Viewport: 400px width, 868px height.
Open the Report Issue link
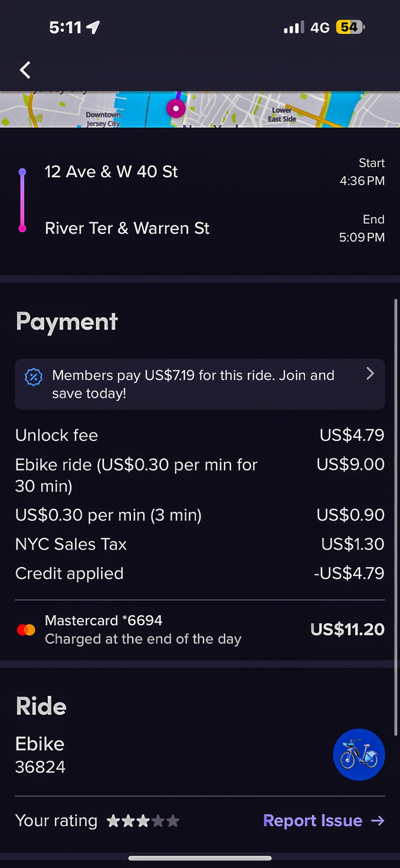313,821
